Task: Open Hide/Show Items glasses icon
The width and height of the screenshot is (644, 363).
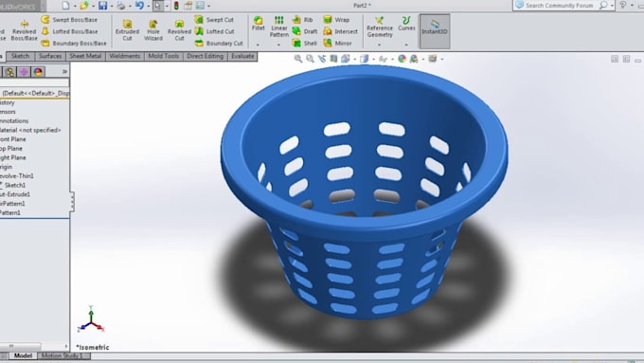Action: [384, 59]
